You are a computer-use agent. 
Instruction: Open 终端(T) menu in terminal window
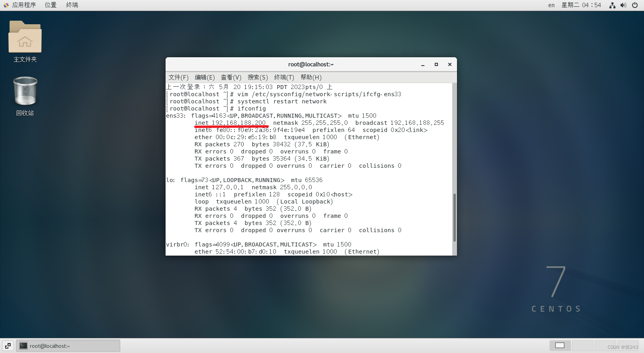coord(284,77)
